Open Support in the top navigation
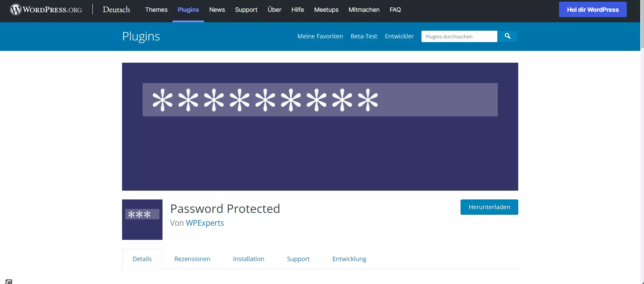Image resolution: width=644 pixels, height=284 pixels. pyautogui.click(x=246, y=10)
